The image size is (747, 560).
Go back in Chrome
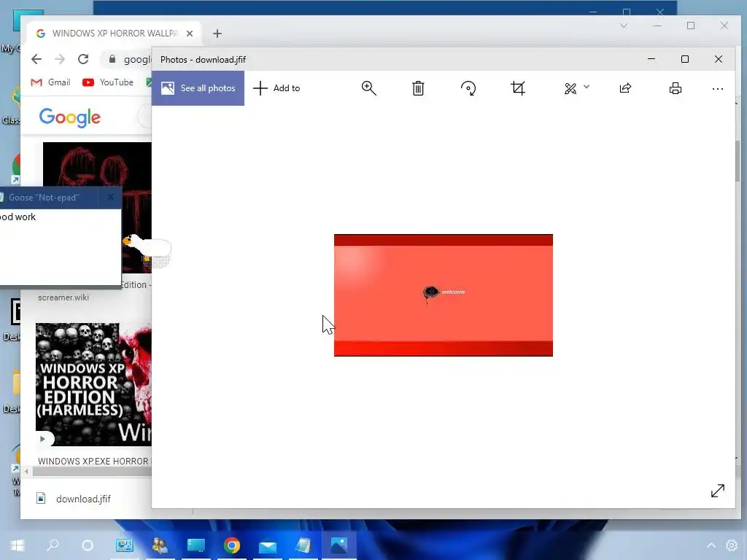tap(36, 59)
